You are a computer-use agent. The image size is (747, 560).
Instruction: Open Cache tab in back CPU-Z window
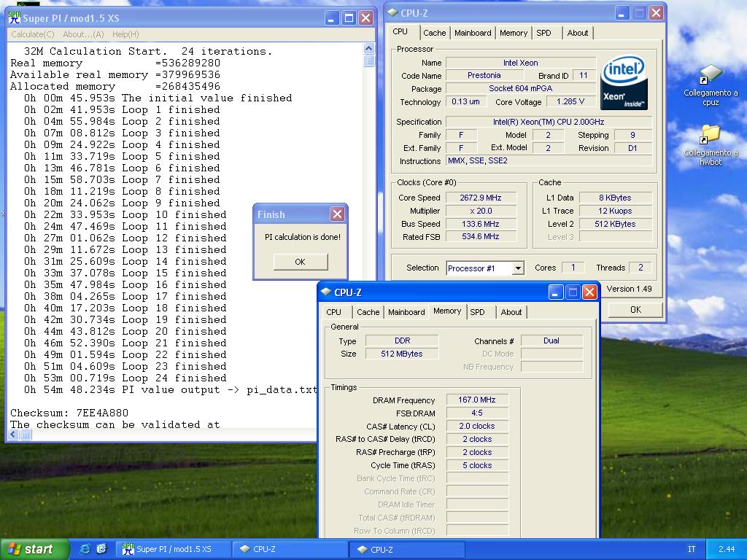435,33
